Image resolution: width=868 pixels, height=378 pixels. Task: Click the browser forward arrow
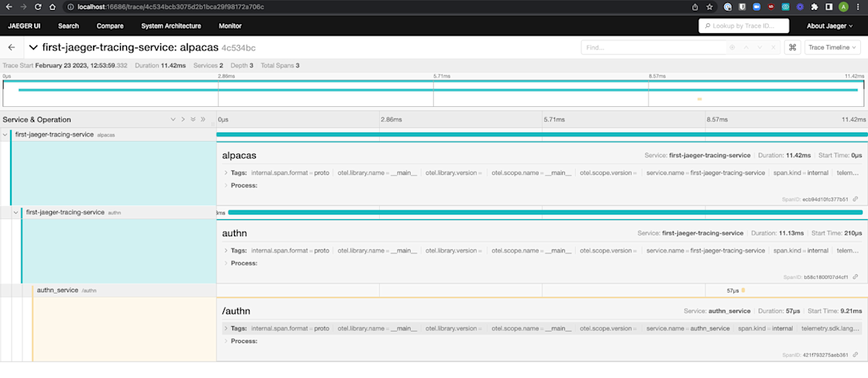pos(23,7)
